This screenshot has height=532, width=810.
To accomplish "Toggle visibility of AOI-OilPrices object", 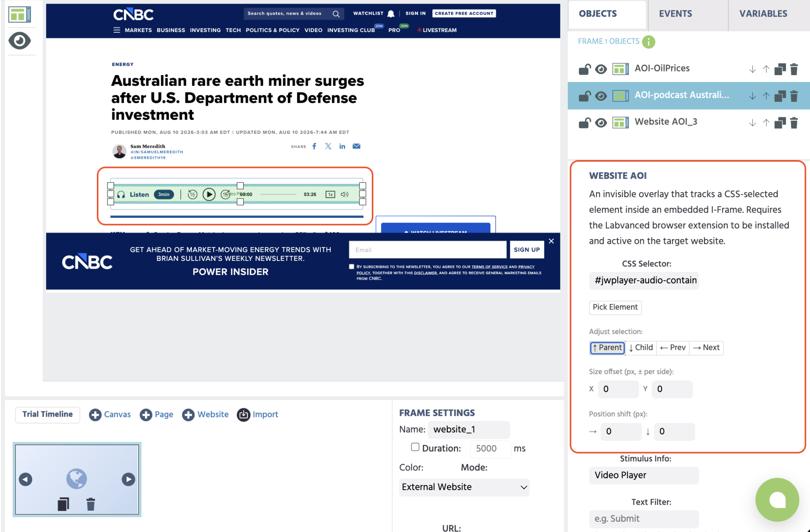I will coord(601,69).
